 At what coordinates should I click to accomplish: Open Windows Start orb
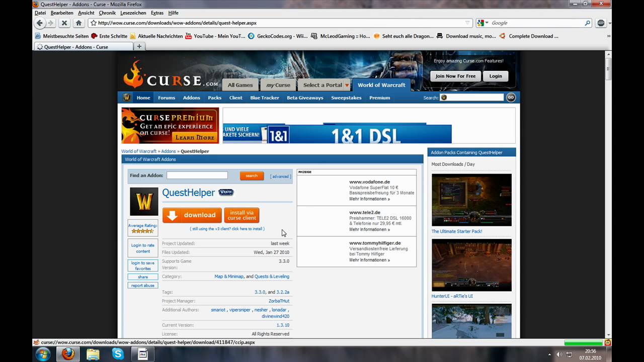click(x=43, y=354)
